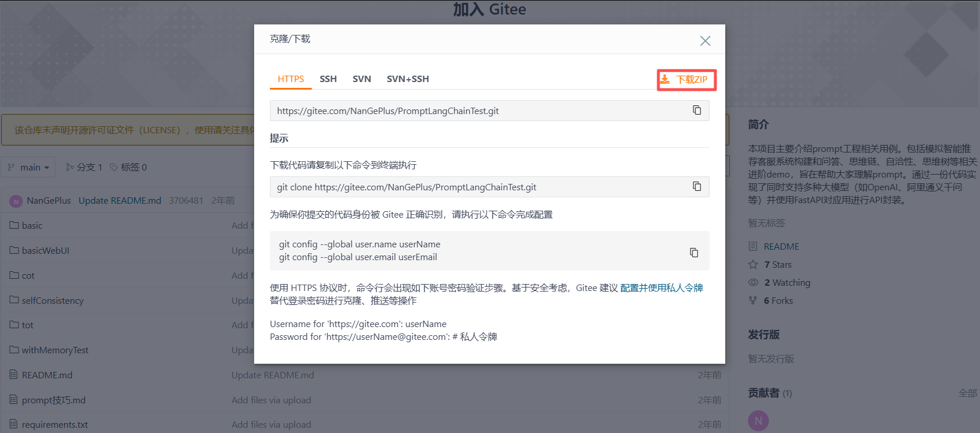Expand the main branch dropdown

pyautogui.click(x=28, y=167)
